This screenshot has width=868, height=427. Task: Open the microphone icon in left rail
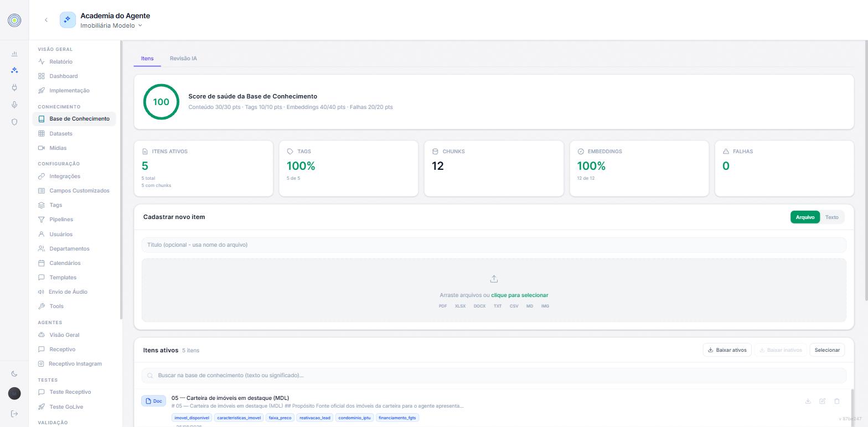click(14, 105)
